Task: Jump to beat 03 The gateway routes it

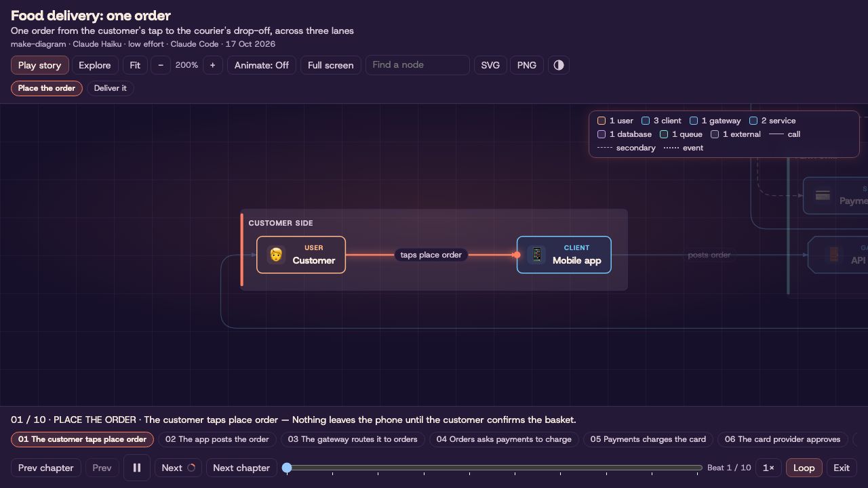Action: [x=353, y=439]
